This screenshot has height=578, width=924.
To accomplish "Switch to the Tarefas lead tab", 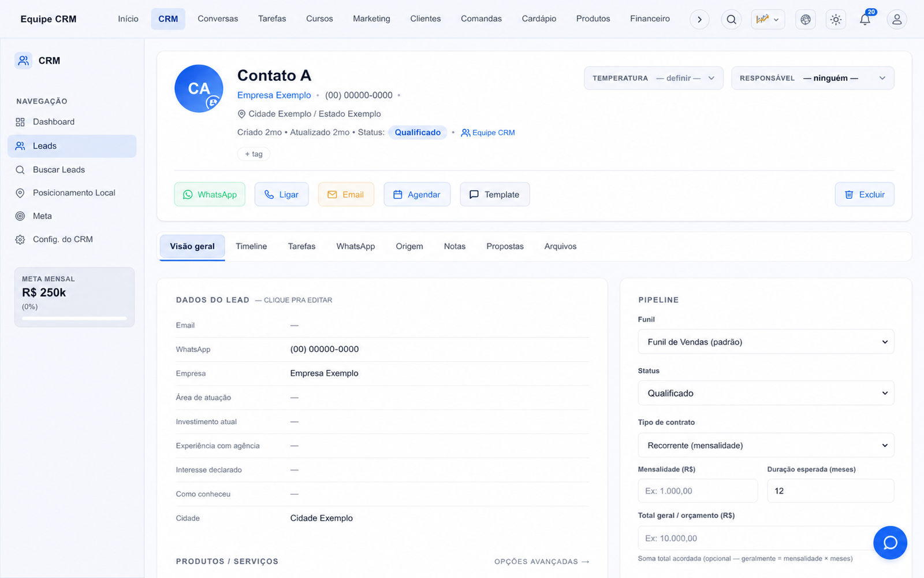I will coord(301,247).
